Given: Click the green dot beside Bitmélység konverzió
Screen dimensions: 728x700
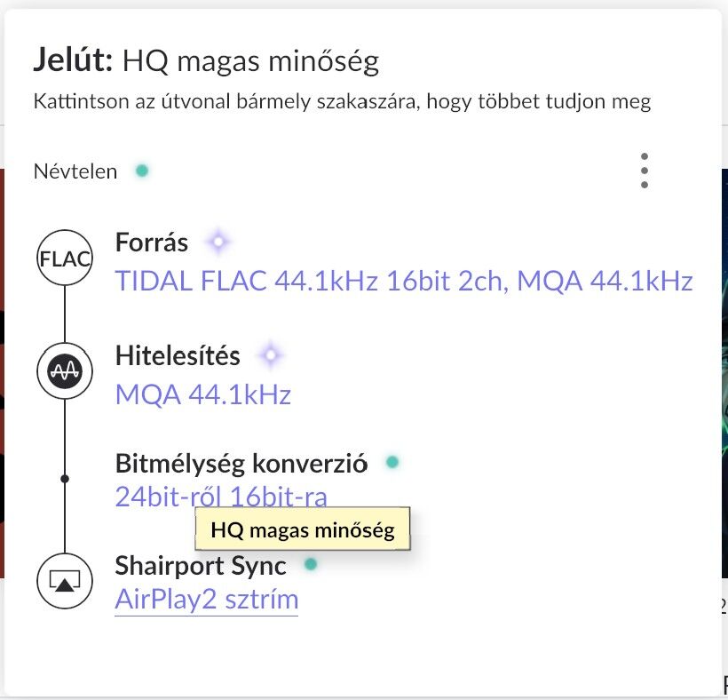Looking at the screenshot, I should (x=392, y=462).
